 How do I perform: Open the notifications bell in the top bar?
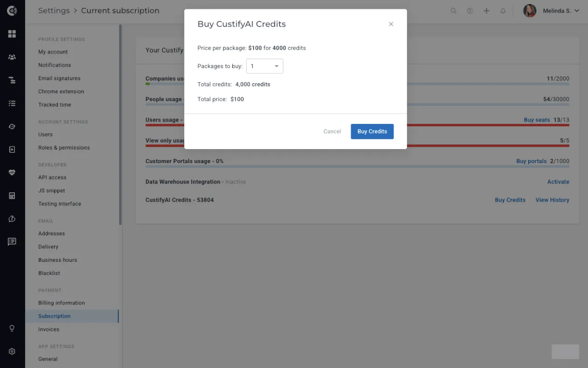pos(503,11)
